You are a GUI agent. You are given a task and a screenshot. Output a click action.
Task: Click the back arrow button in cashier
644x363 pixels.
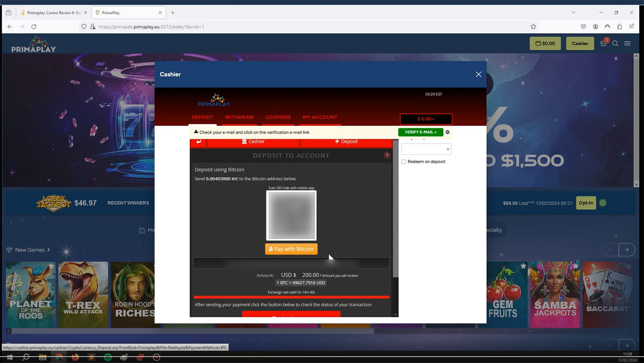click(199, 142)
